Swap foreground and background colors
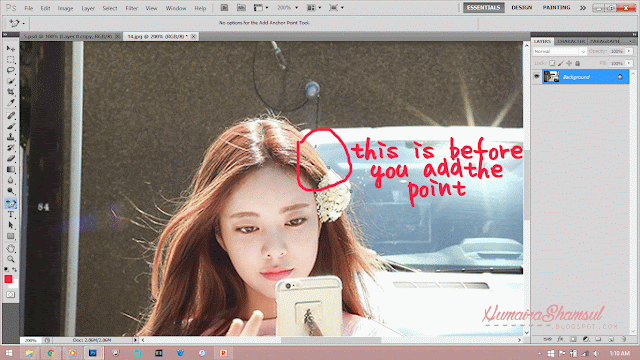 (x=15, y=269)
